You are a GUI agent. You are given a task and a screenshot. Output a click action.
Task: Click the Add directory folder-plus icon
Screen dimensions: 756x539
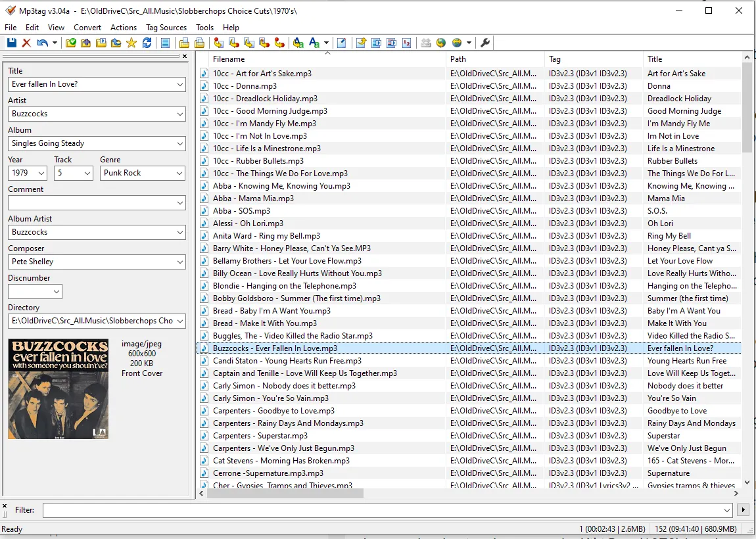[x=86, y=43]
